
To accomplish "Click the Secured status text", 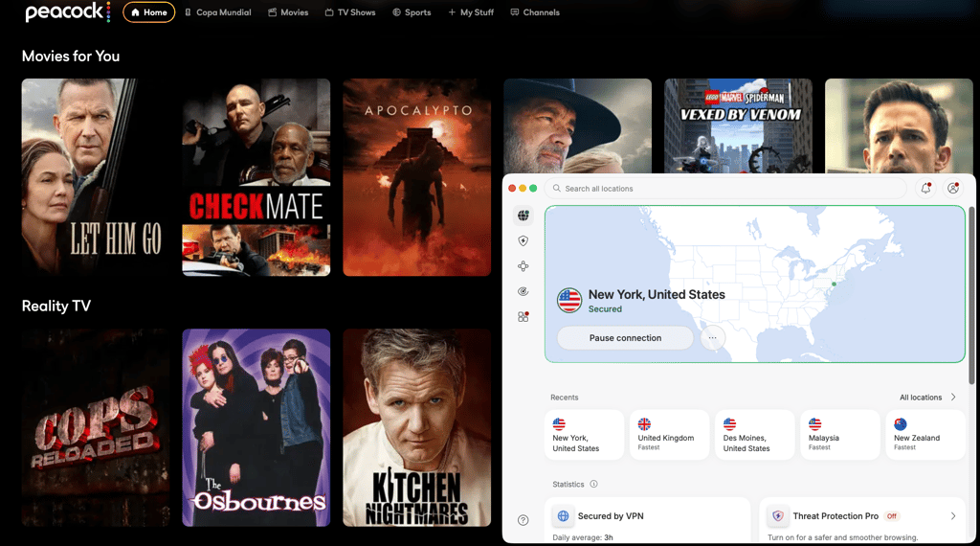I will (605, 309).
